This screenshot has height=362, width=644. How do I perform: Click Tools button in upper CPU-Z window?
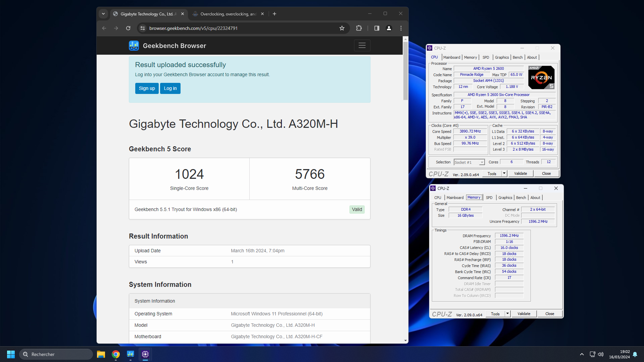tap(492, 174)
